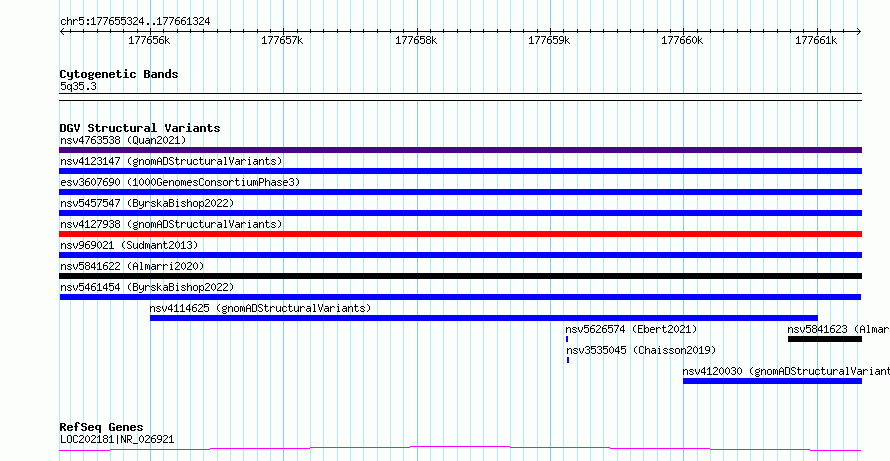Open the nsv4123147 (gnomADStructuralVariants) label
The width and height of the screenshot is (890, 461).
171,161
